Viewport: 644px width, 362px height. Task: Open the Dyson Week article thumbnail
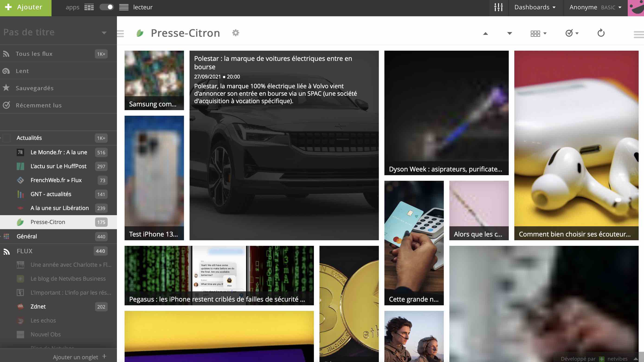pyautogui.click(x=446, y=113)
